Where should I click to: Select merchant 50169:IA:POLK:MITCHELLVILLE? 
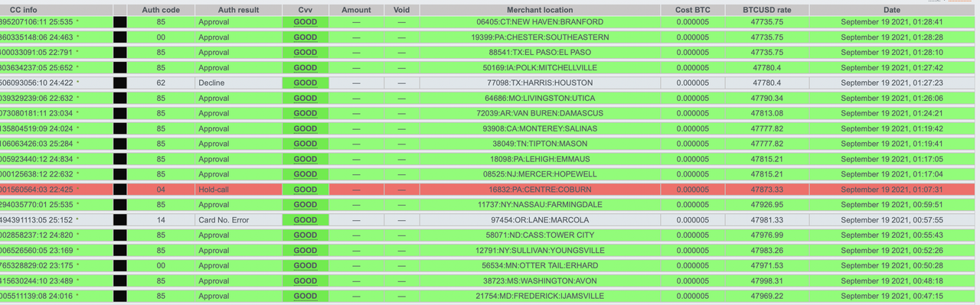pyautogui.click(x=540, y=68)
